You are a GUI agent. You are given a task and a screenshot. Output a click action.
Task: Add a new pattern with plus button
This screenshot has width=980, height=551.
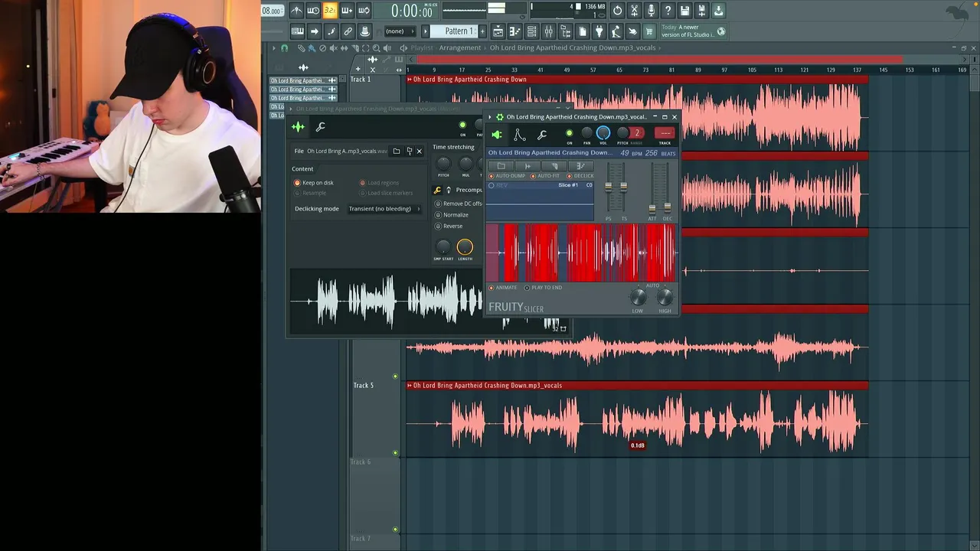tap(482, 31)
